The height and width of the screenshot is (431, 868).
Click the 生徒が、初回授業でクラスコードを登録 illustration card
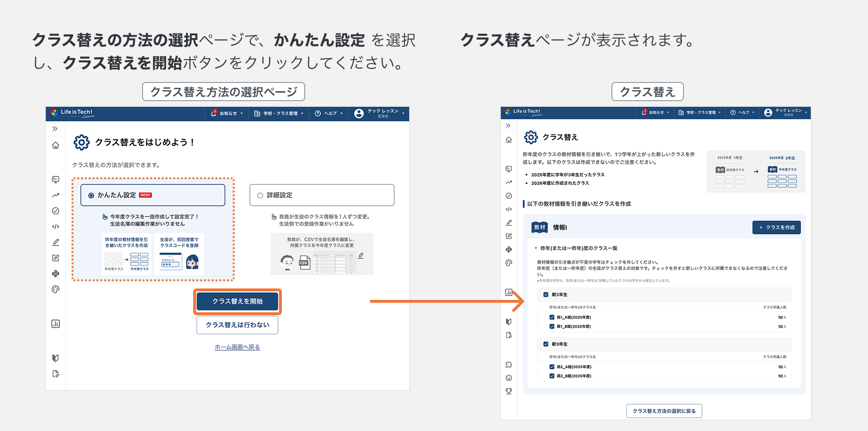point(179,254)
